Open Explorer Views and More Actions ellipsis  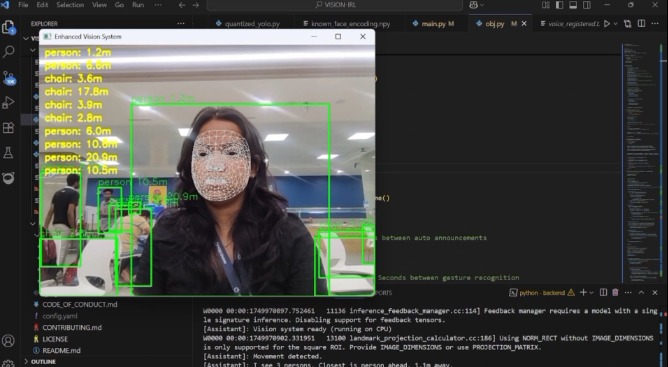pos(181,24)
